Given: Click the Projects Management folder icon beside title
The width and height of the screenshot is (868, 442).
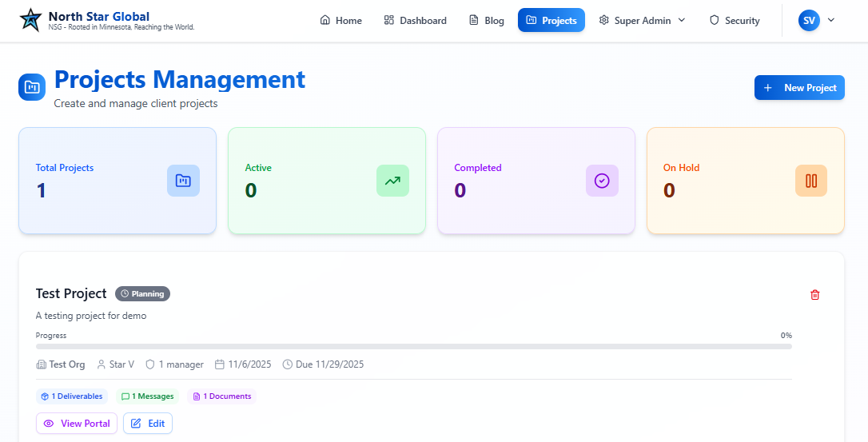Looking at the screenshot, I should [31, 87].
